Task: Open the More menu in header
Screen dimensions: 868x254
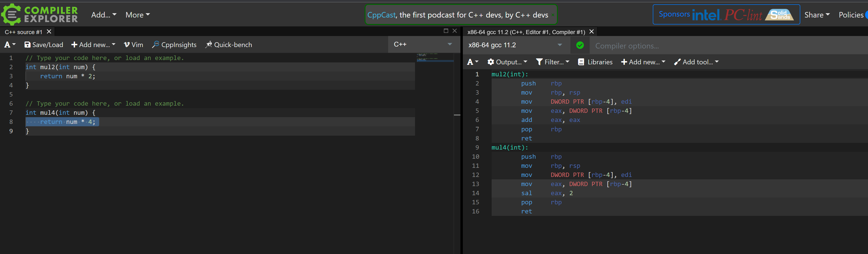Action: pyautogui.click(x=137, y=15)
